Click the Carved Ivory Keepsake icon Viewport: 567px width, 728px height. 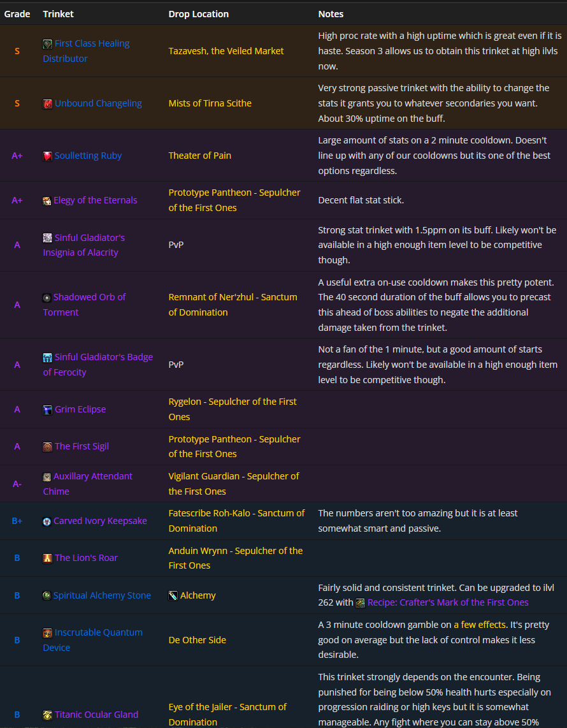[x=47, y=521]
